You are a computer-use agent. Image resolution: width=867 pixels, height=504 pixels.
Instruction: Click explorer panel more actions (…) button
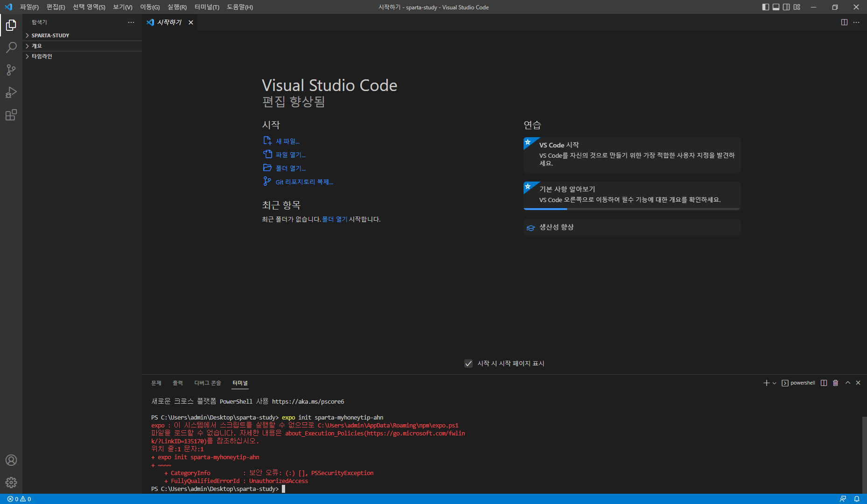131,22
